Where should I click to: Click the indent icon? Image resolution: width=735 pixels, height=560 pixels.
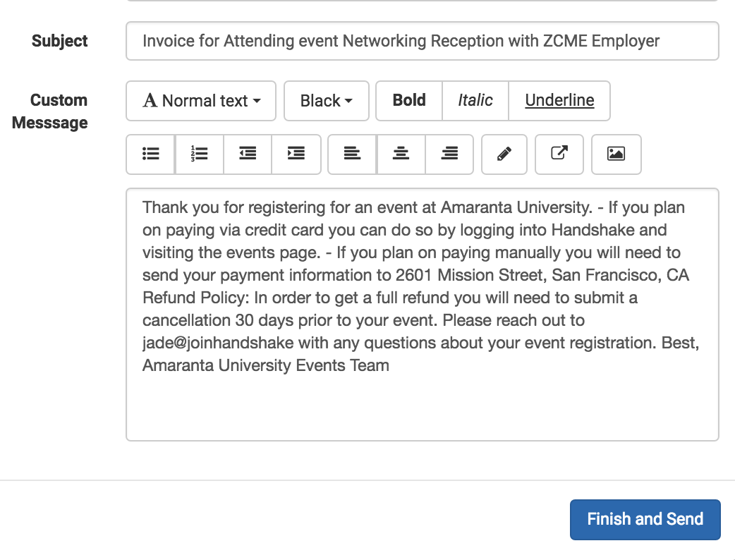[296, 154]
